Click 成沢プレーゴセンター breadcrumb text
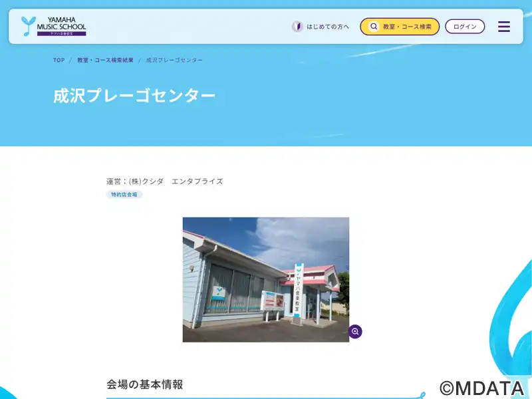 (x=174, y=60)
